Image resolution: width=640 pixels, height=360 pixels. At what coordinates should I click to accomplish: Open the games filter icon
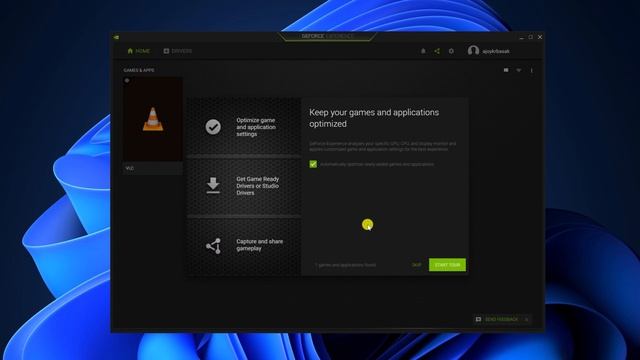point(519,70)
